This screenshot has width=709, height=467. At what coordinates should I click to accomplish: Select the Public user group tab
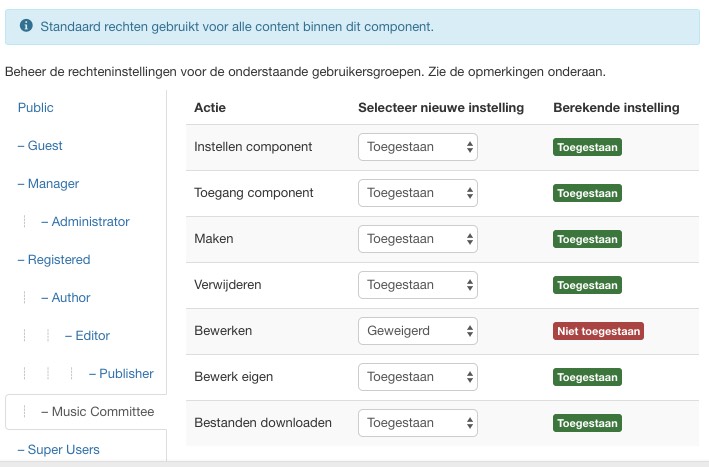[x=36, y=108]
